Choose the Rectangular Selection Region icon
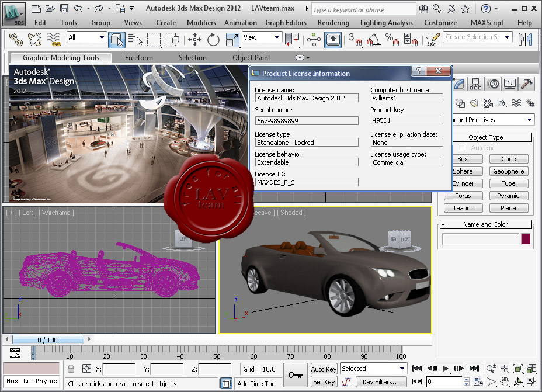This screenshot has width=542, height=392. [154, 39]
